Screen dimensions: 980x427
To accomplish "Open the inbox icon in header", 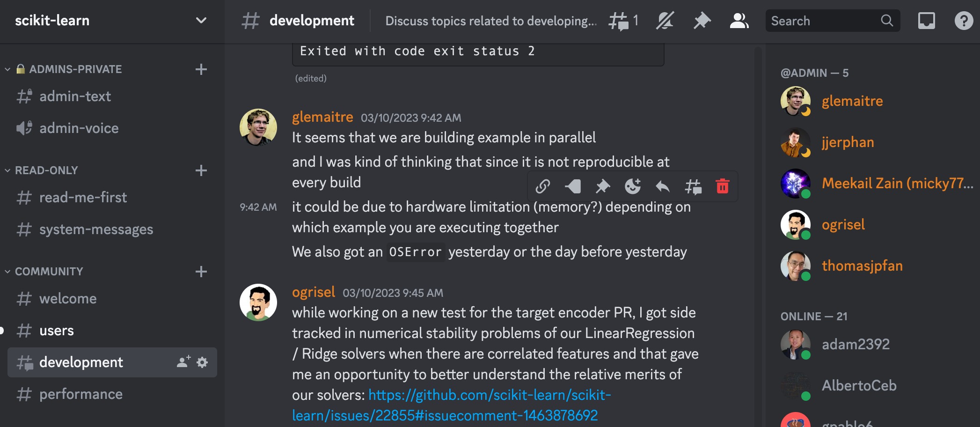I will click(926, 21).
